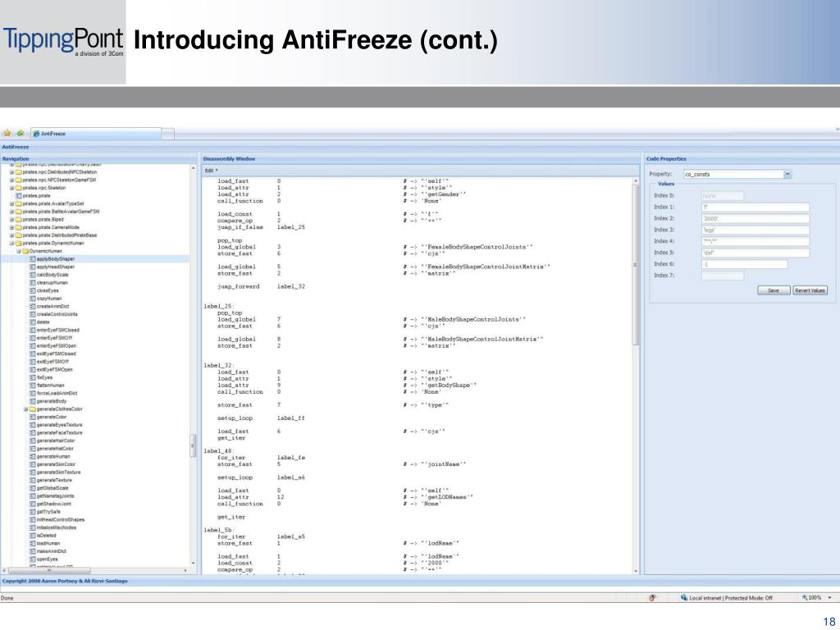Click the copyHuman code icon
Image resolution: width=840 pixels, height=630 pixels.
[x=33, y=299]
